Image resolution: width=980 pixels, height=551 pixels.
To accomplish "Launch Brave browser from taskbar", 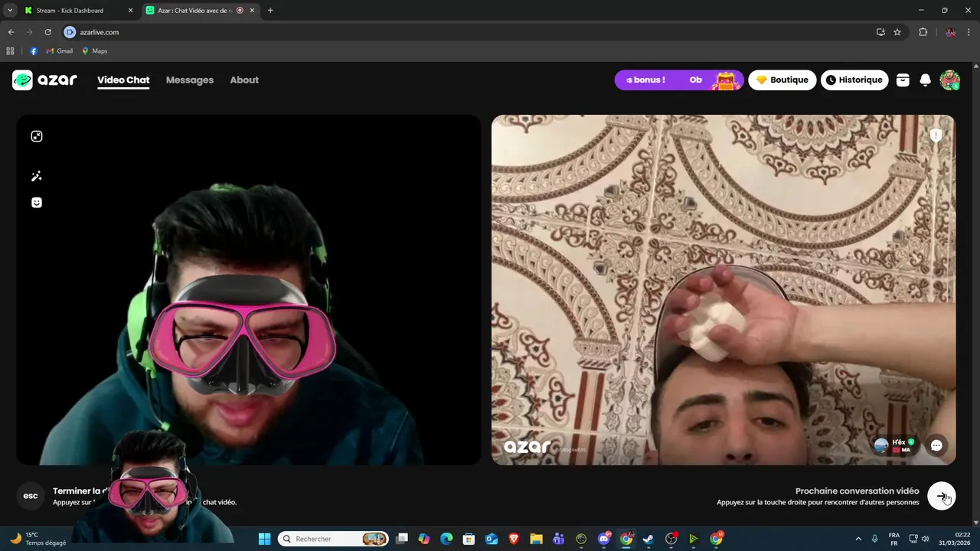I will click(514, 539).
